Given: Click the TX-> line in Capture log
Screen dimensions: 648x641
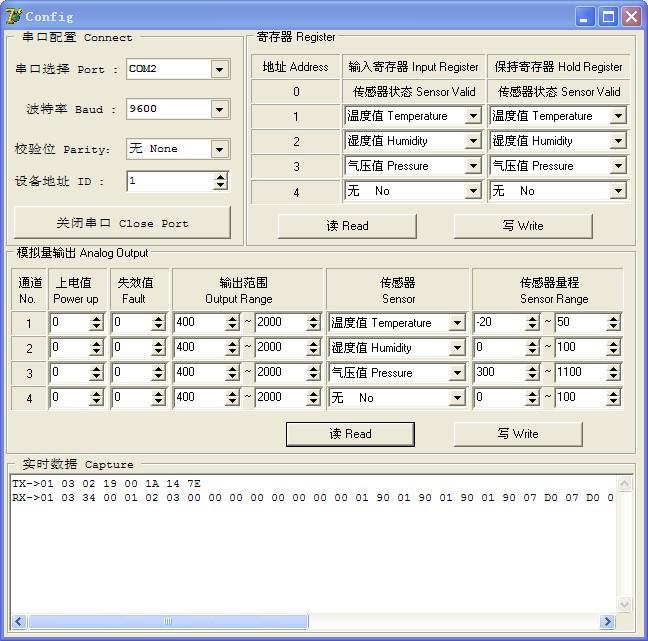Looking at the screenshot, I should pyautogui.click(x=107, y=484).
